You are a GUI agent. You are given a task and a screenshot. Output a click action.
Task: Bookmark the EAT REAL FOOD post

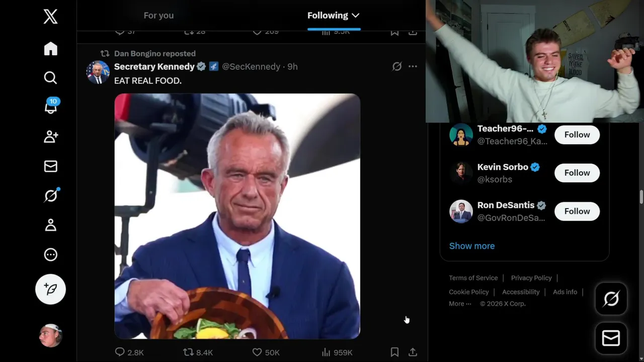click(x=394, y=352)
